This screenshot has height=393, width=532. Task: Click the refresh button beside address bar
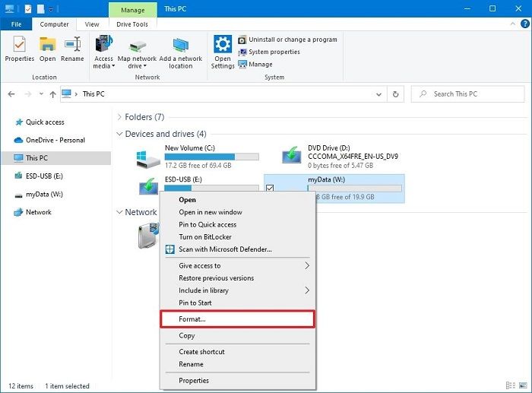pyautogui.click(x=395, y=94)
